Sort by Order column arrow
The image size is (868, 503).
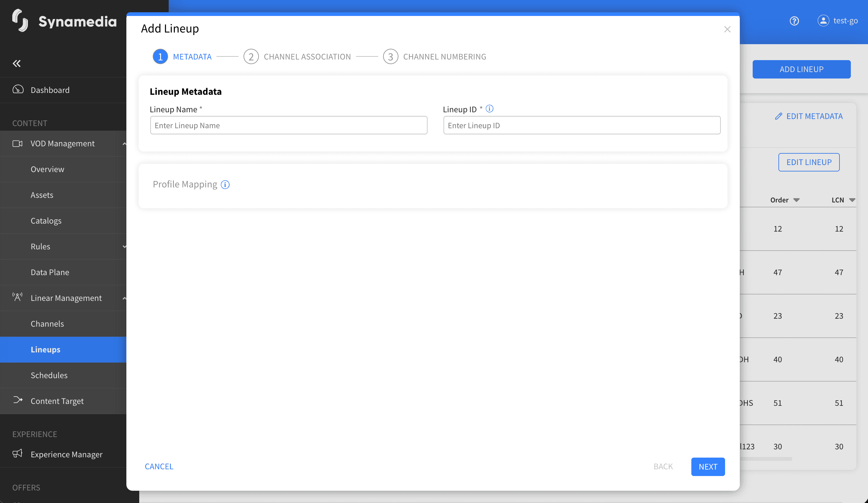(796, 200)
